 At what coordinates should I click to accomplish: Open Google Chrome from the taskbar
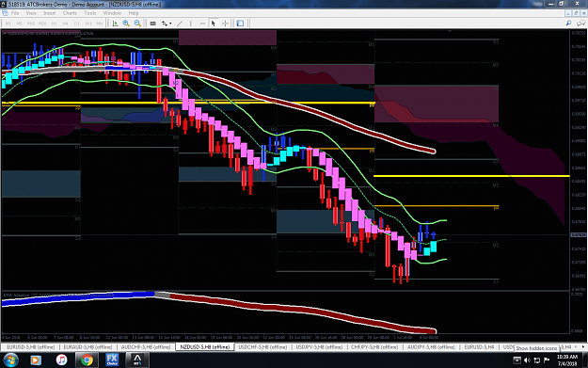click(87, 360)
